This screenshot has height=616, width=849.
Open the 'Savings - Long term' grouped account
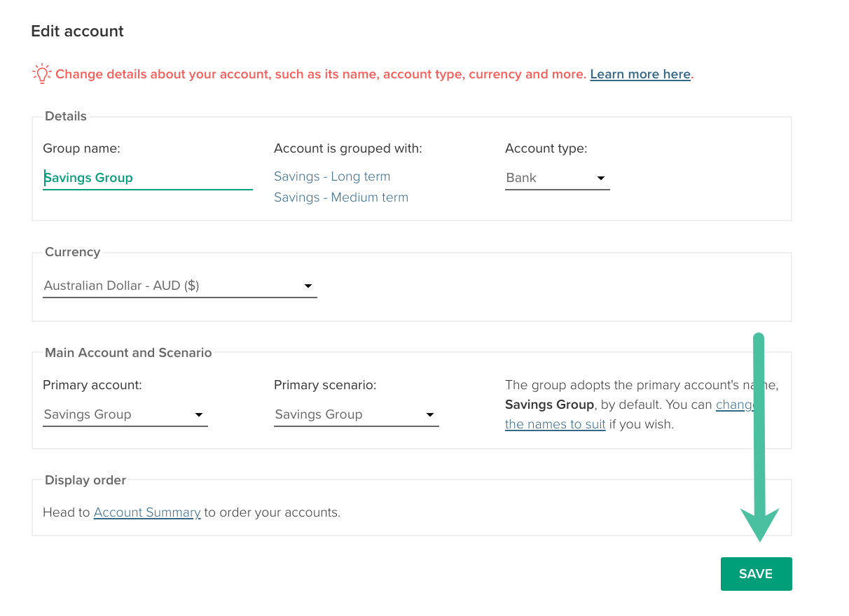pyautogui.click(x=332, y=176)
